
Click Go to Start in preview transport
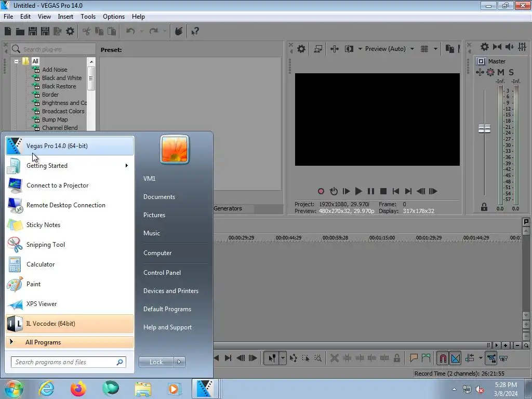click(x=395, y=191)
